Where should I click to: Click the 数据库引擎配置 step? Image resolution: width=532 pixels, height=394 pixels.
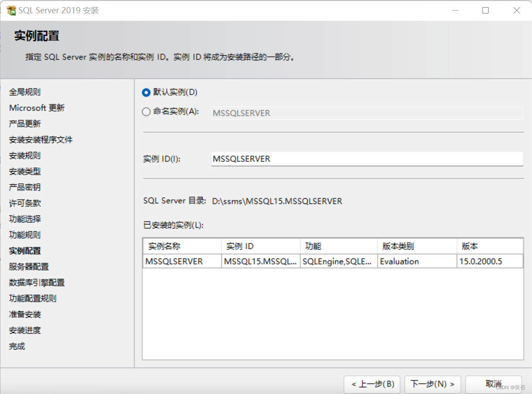(x=37, y=282)
